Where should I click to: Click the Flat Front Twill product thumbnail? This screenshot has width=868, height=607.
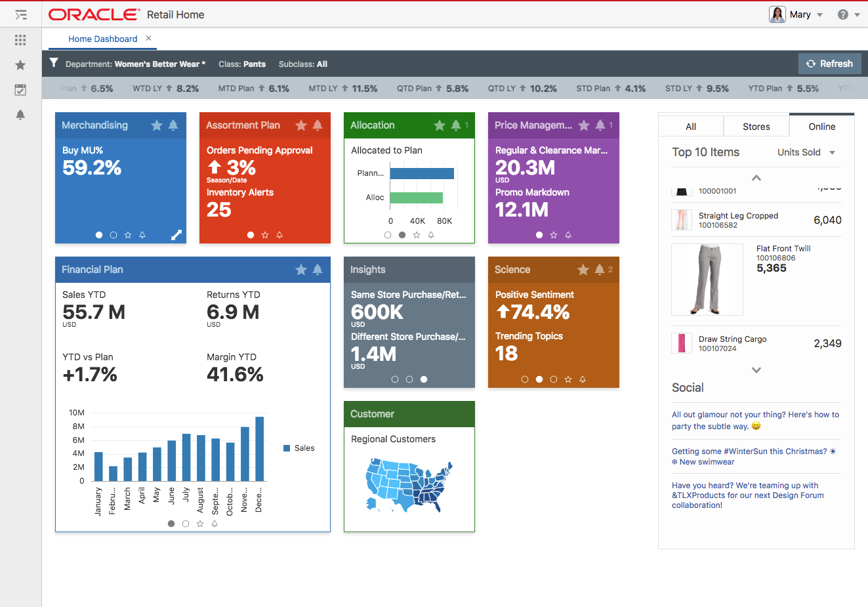[707, 279]
